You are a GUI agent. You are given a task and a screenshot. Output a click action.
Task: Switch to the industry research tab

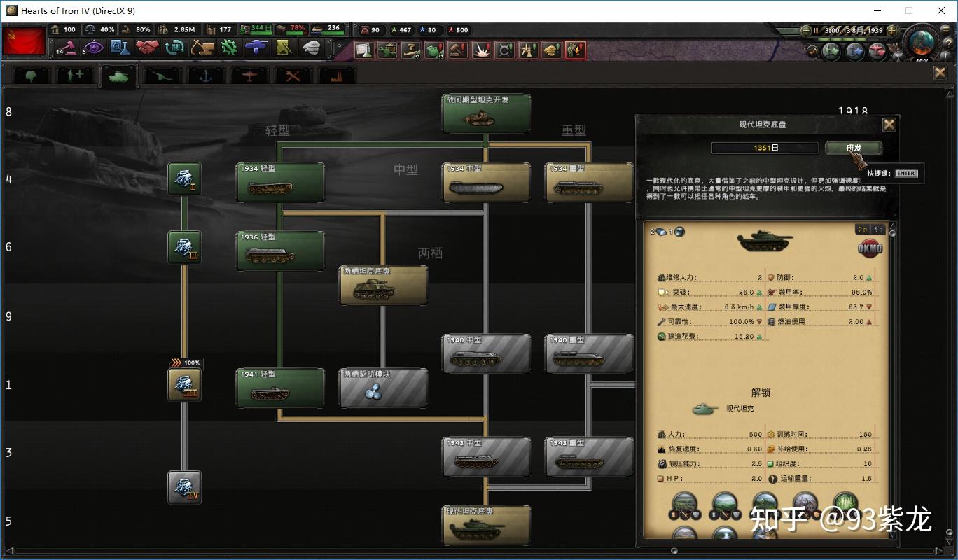pyautogui.click(x=337, y=75)
